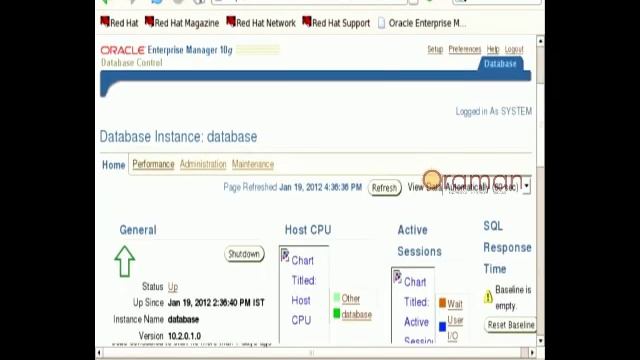Click the Red Hat bookmark hat icon
This screenshot has width=640, height=360.
click(105, 21)
